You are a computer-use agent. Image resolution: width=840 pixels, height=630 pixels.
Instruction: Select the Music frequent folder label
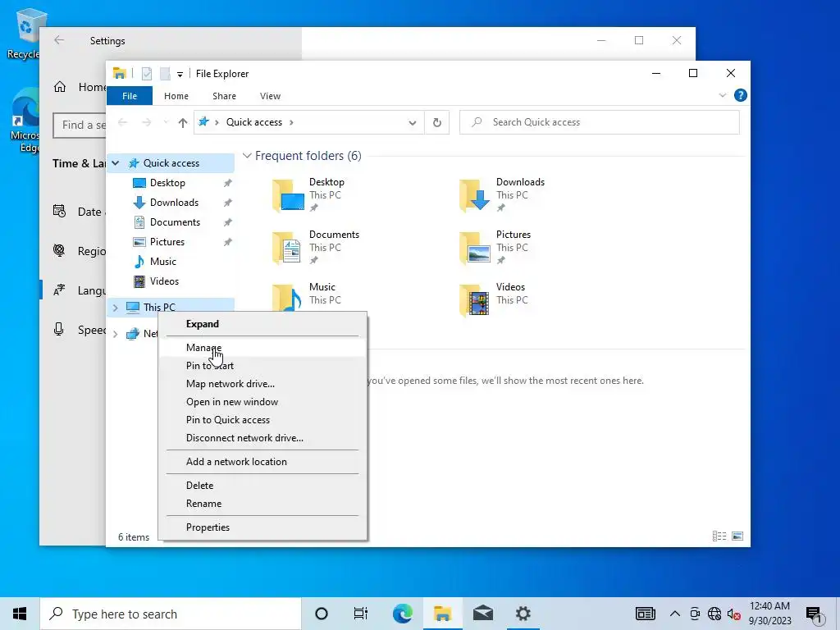point(322,287)
